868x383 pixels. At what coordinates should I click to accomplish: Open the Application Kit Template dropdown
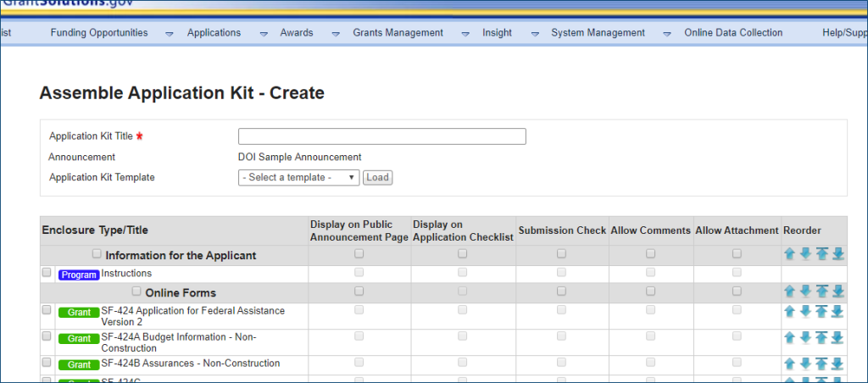[x=298, y=178]
